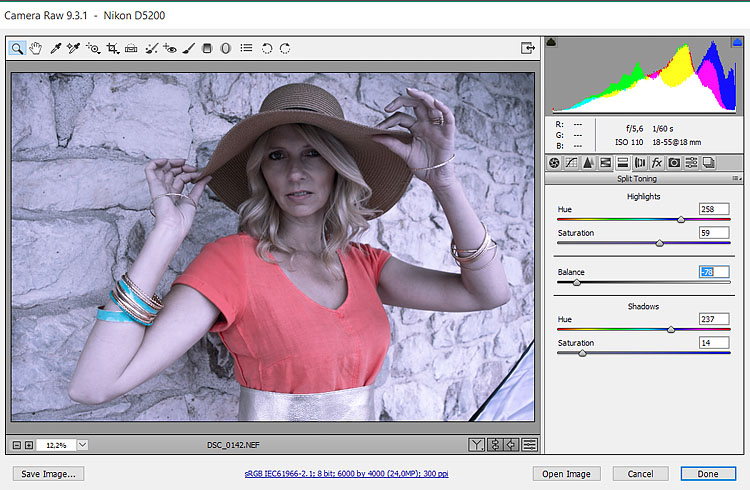Toggle full screen mode icon

(527, 48)
